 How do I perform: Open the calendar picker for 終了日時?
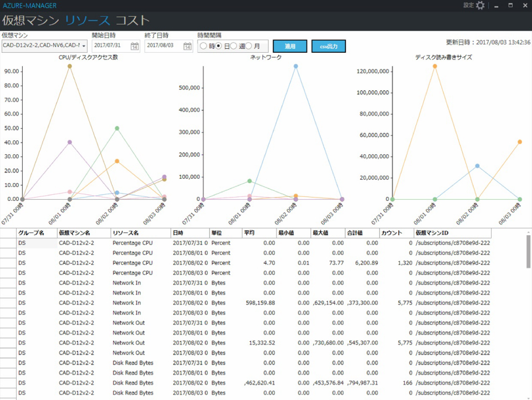[187, 46]
